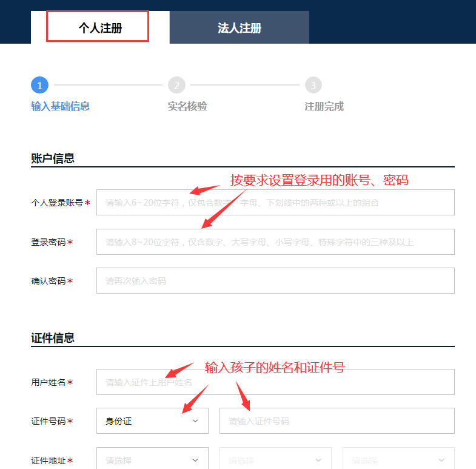Focus the 登录密码 input field
The width and height of the screenshot is (476, 469).
pos(275,242)
